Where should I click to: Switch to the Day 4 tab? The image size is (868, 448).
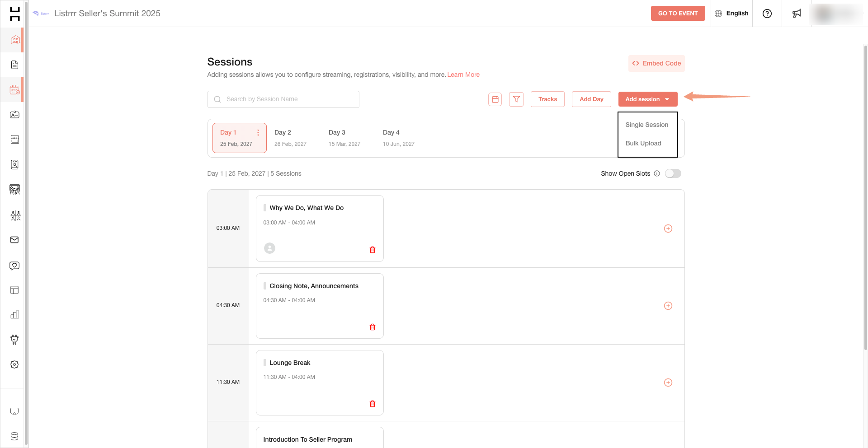pyautogui.click(x=398, y=138)
